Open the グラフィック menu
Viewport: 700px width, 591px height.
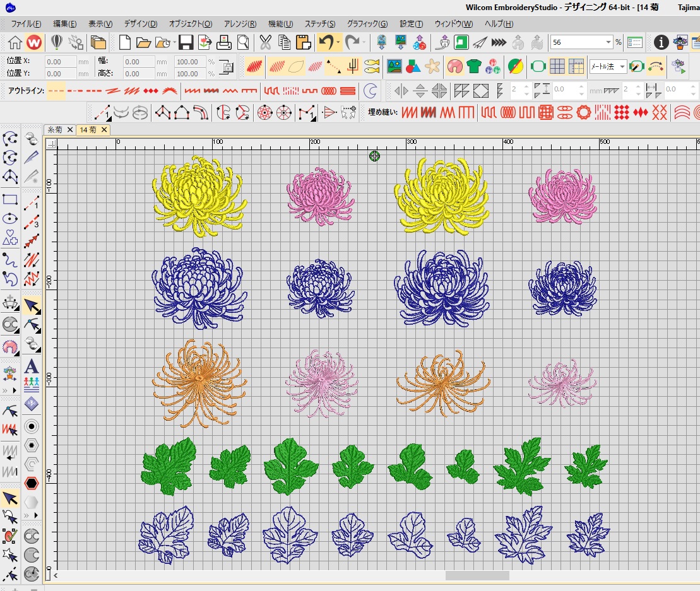(367, 23)
